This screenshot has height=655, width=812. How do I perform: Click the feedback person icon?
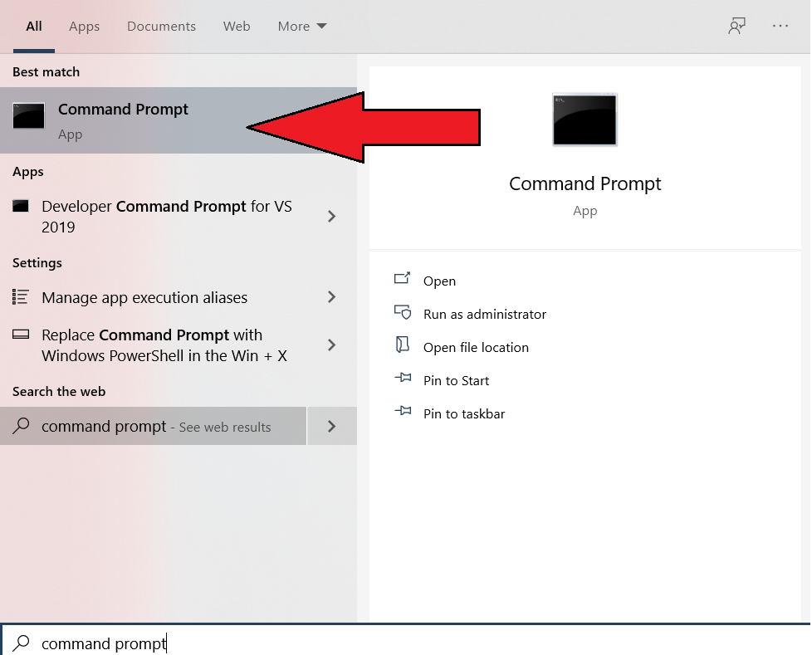[x=737, y=26]
